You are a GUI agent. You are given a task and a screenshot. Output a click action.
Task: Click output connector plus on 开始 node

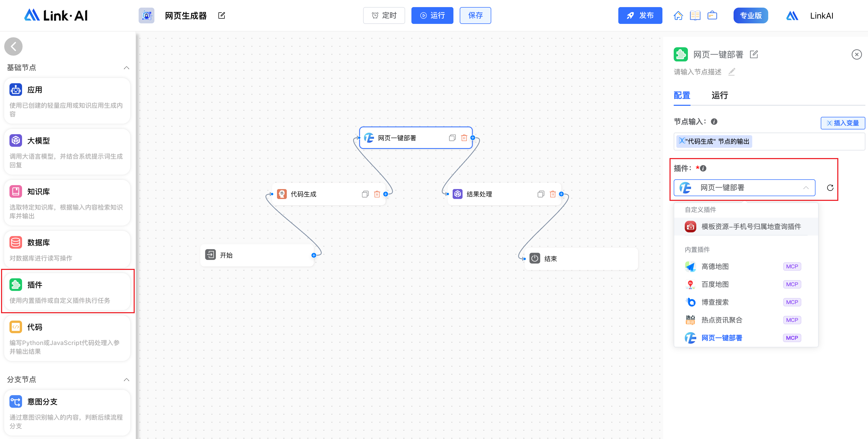tap(314, 255)
